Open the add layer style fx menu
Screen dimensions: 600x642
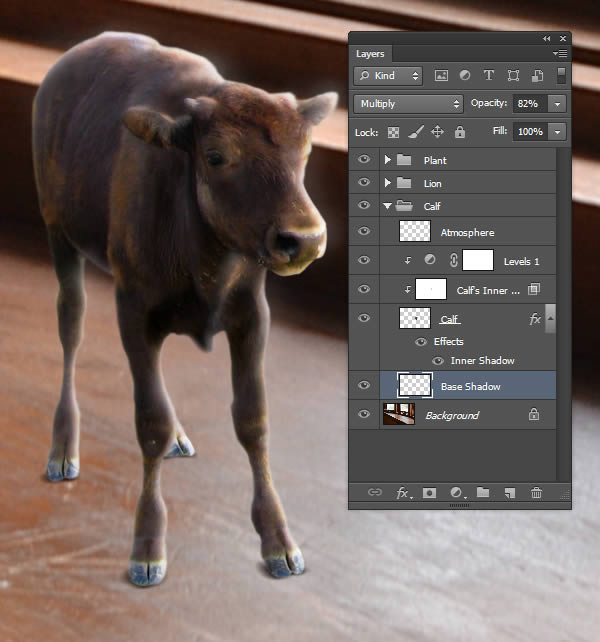(403, 493)
